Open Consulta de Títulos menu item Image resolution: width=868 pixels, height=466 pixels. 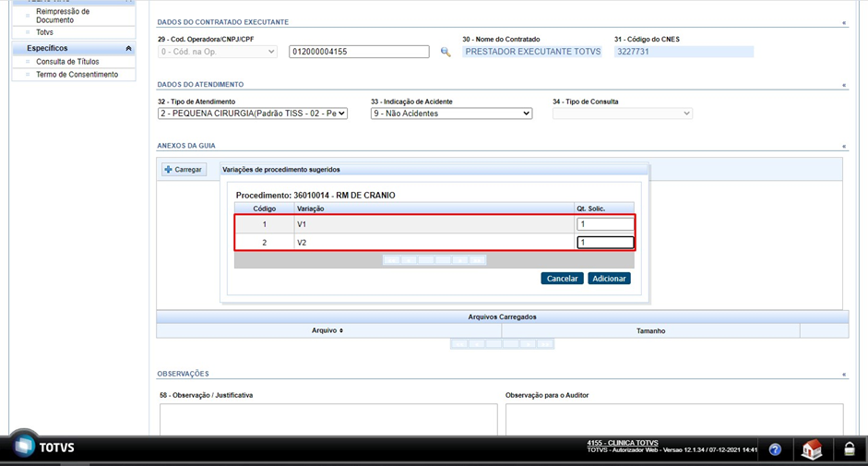[67, 62]
